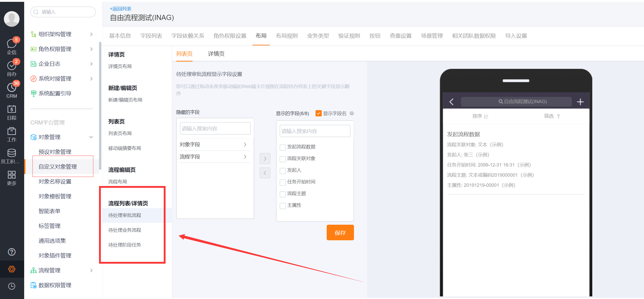Viewport: 644px width, 299px height.
Task: Click the 组织架构管理 tree icon
Action: [x=34, y=34]
